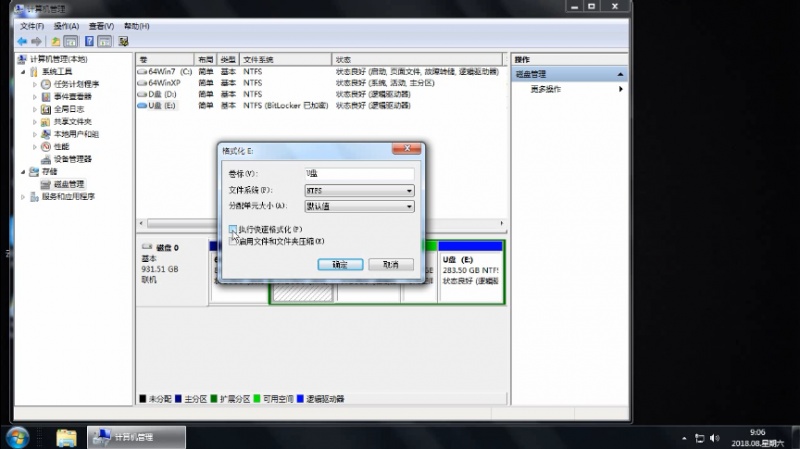Select the U盘 (E:) volume row
This screenshot has width=800, height=449.
point(320,106)
